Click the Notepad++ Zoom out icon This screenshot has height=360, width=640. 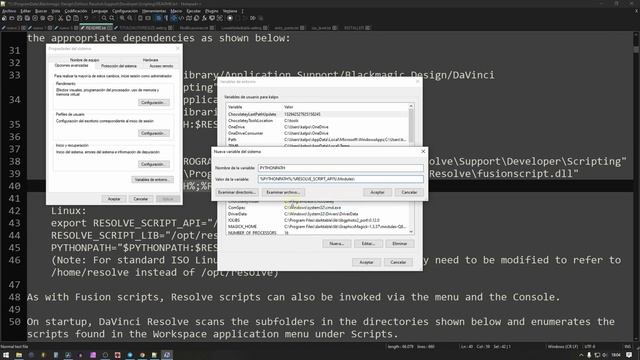[130, 18]
